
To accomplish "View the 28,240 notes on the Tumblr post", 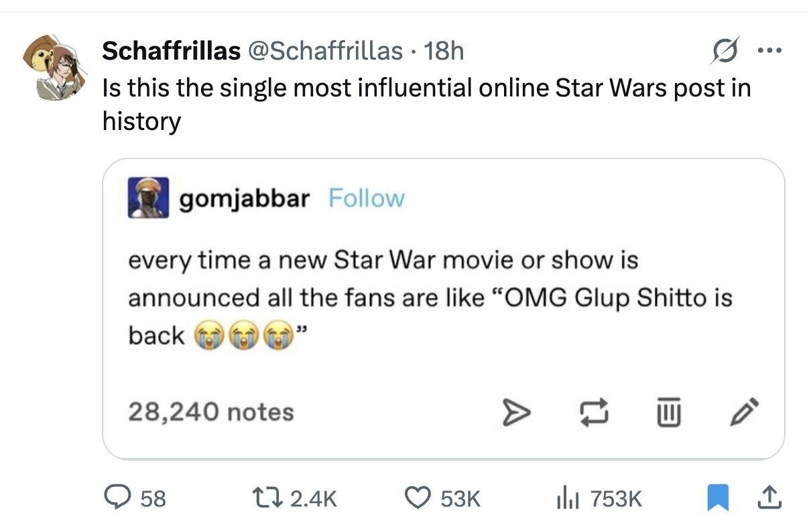I will 211,413.
